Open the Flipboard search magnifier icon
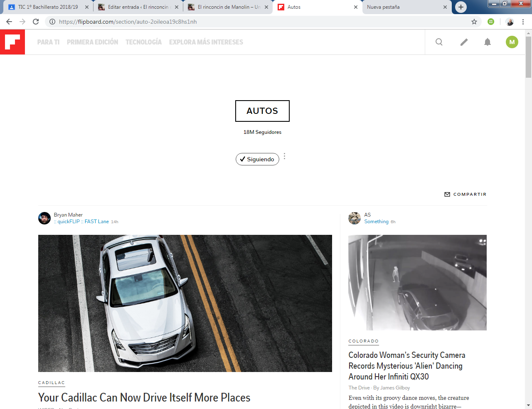This screenshot has width=532, height=409. tap(439, 42)
